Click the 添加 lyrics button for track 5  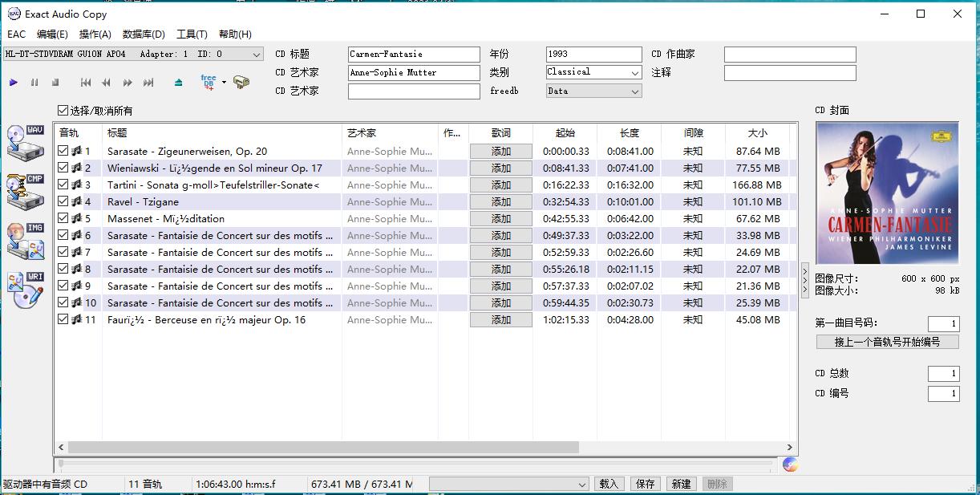pyautogui.click(x=501, y=219)
